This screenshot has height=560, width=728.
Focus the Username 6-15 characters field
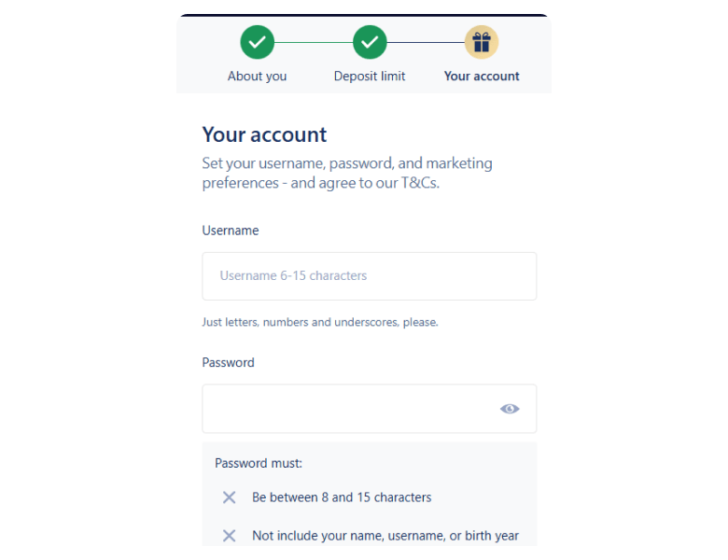click(x=369, y=276)
